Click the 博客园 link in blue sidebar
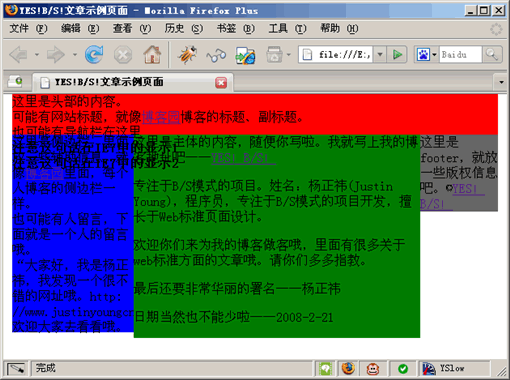This screenshot has height=380, width=510. pos(44,173)
